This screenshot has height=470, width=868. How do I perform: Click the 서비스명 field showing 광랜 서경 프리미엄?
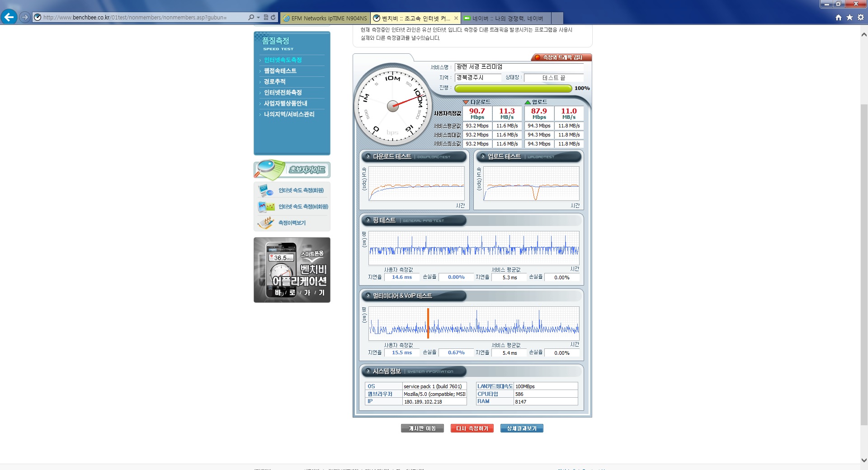(519, 67)
